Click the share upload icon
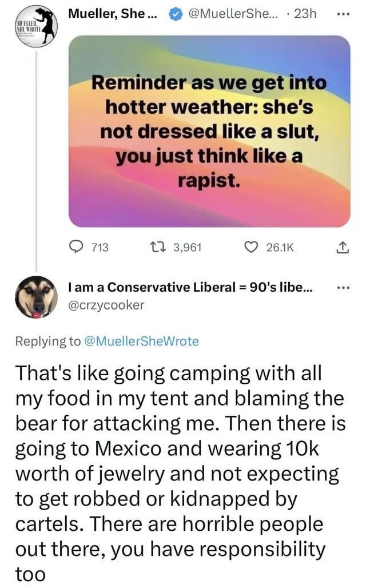Image resolution: width=366 pixels, height=588 pixels. pos(343,248)
